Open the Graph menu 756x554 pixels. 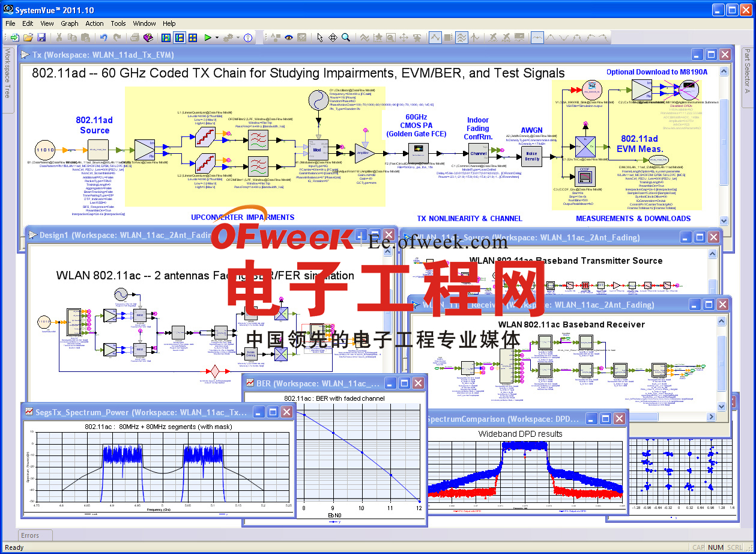70,23
